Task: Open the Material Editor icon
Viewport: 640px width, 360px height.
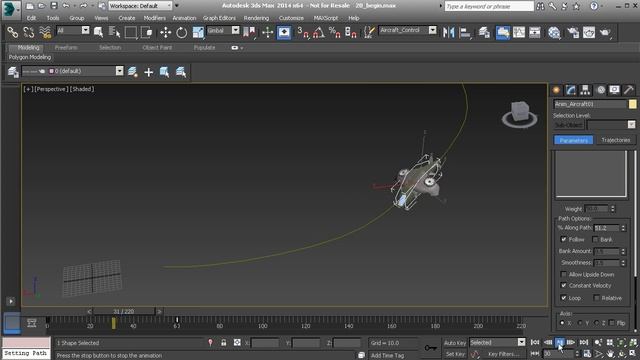Action: [x=554, y=32]
